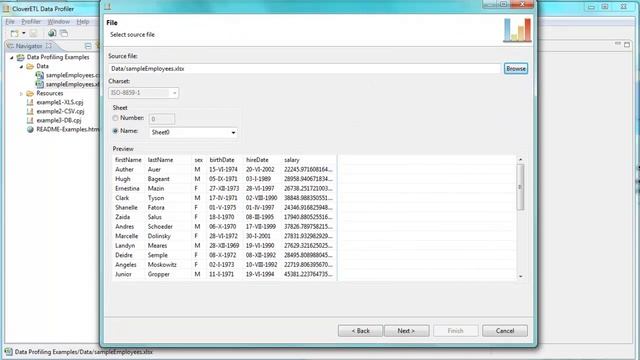Click the Browse button
Viewport: 640px width, 360px height.
[516, 69]
